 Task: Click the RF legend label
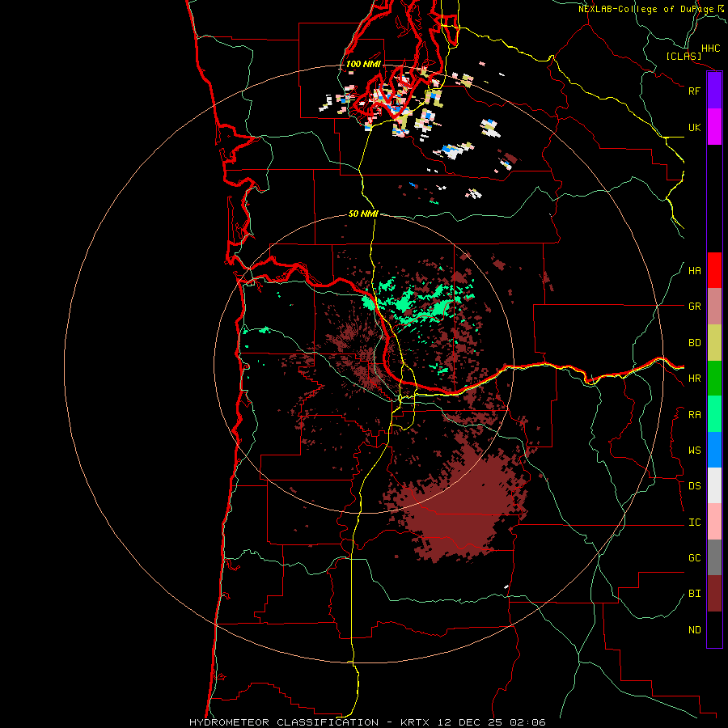tap(695, 91)
